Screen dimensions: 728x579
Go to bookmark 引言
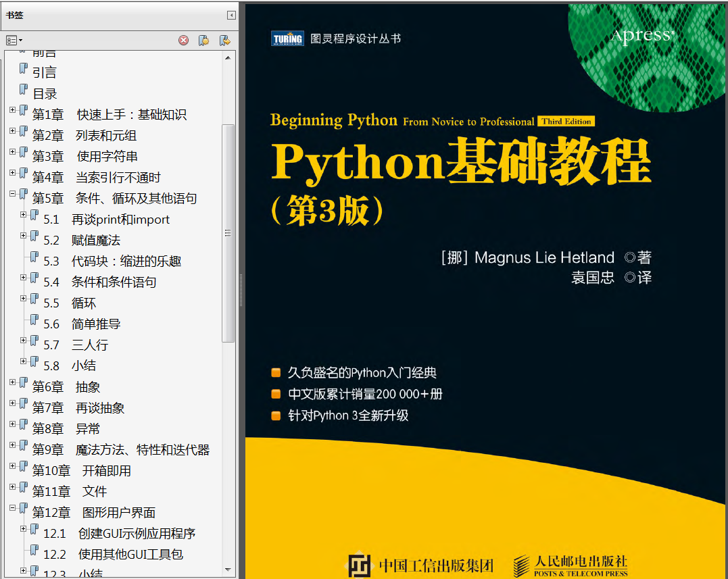(x=44, y=73)
